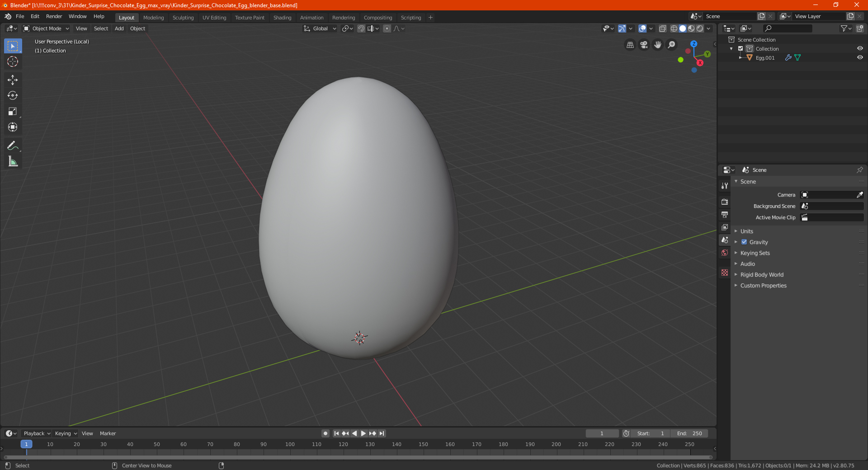Open the shading options dropdown arrow
This screenshot has height=470, width=868.
coord(709,28)
